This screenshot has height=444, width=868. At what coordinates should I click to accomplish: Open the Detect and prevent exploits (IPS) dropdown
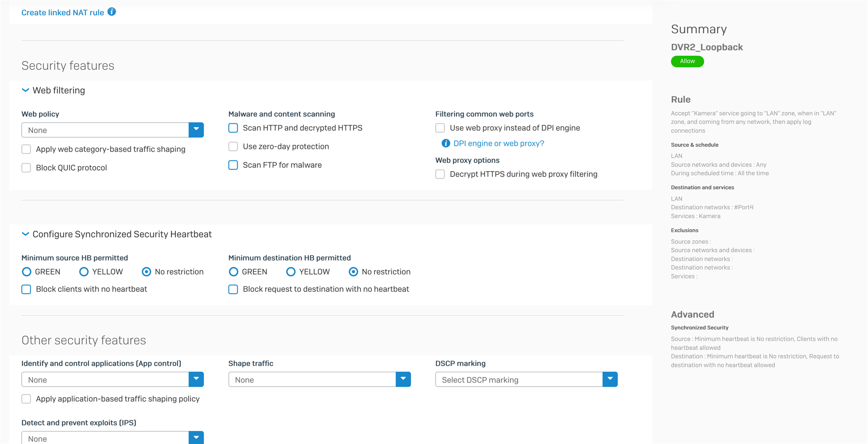112,438
